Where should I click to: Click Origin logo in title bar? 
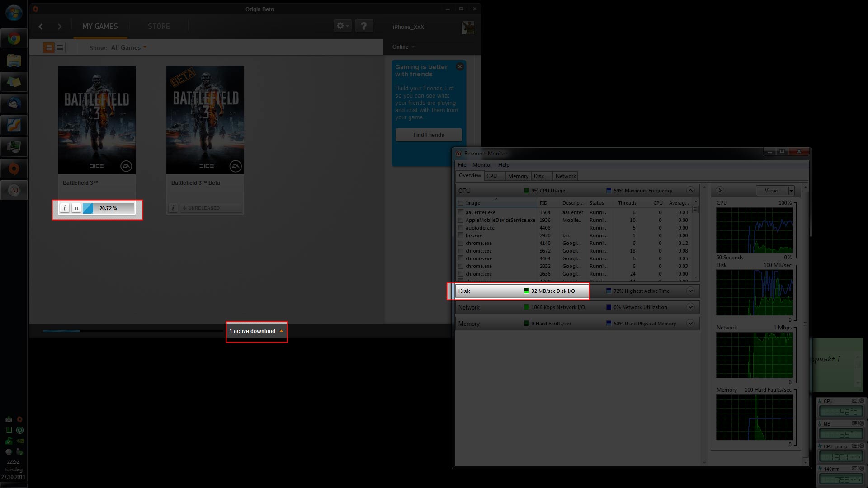coord(35,9)
